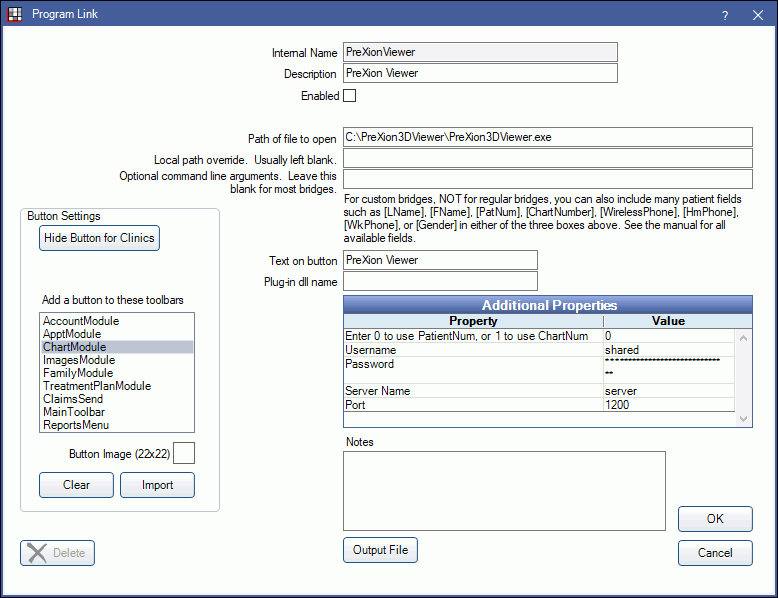Image resolution: width=778 pixels, height=598 pixels.
Task: Close the Program Link dialog
Action: pyautogui.click(x=758, y=15)
